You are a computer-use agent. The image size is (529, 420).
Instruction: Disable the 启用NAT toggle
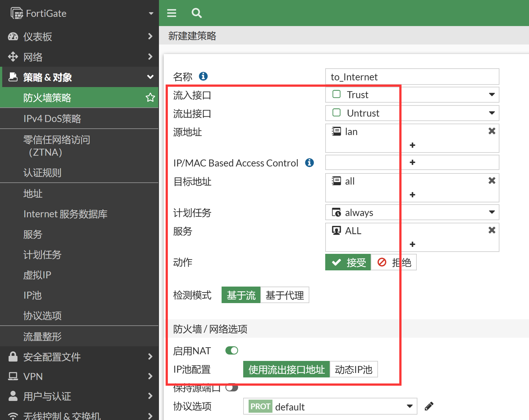pyautogui.click(x=231, y=350)
